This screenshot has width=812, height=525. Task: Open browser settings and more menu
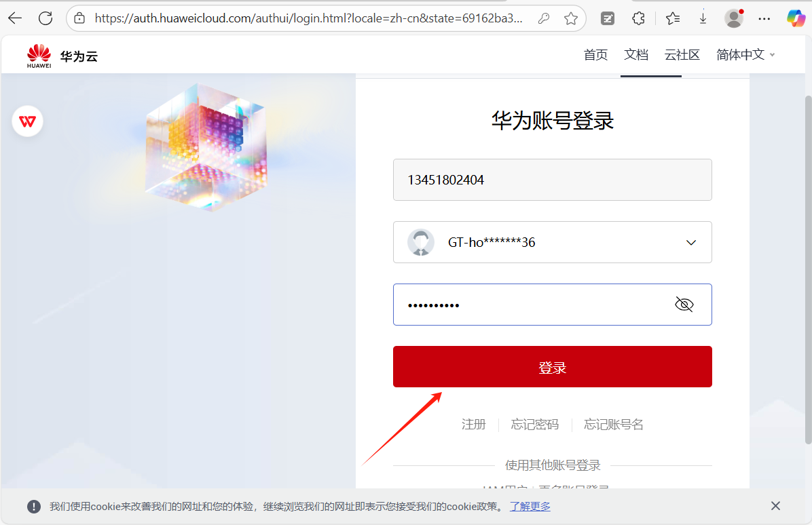764,18
